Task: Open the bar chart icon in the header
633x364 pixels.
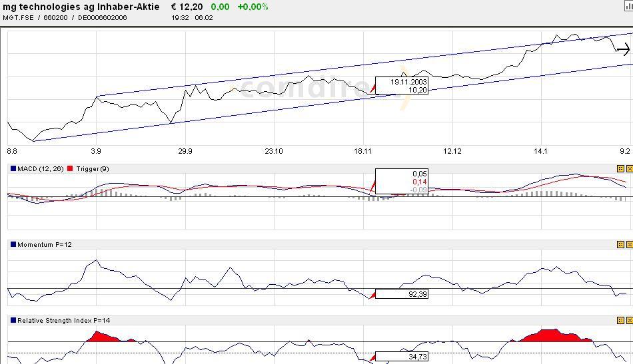Action: [629, 6]
